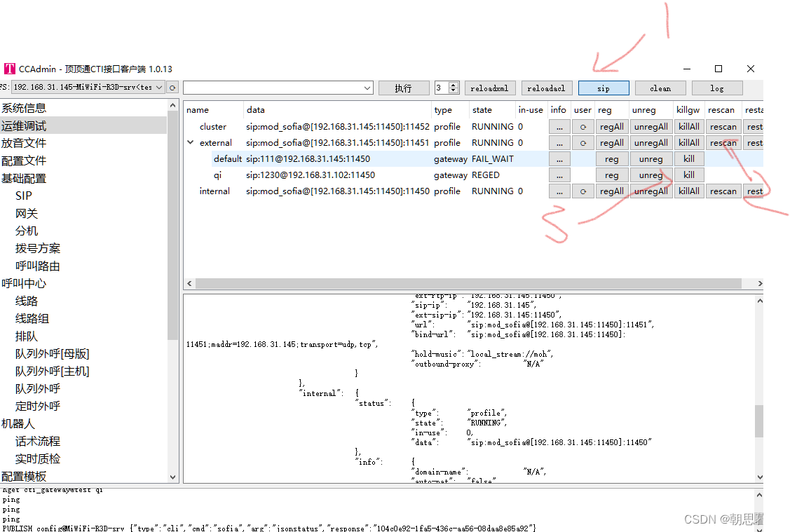Decrease the numeric spinner value
Viewport: 790px width, 532px height.
454,91
